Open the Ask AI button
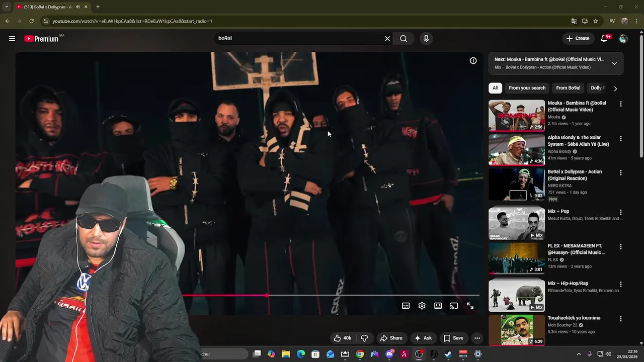The image size is (644, 362). tap(423, 338)
